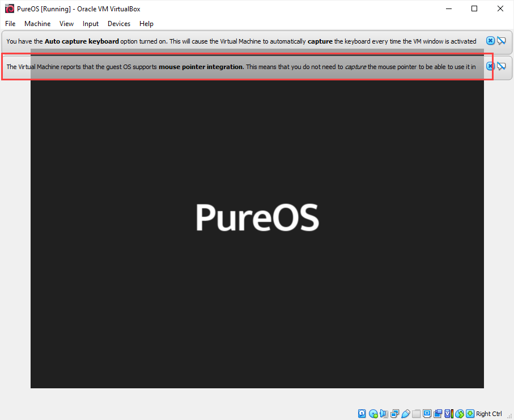Click the hard disk activity status icon
Image resolution: width=514 pixels, height=420 pixels.
tap(362, 413)
